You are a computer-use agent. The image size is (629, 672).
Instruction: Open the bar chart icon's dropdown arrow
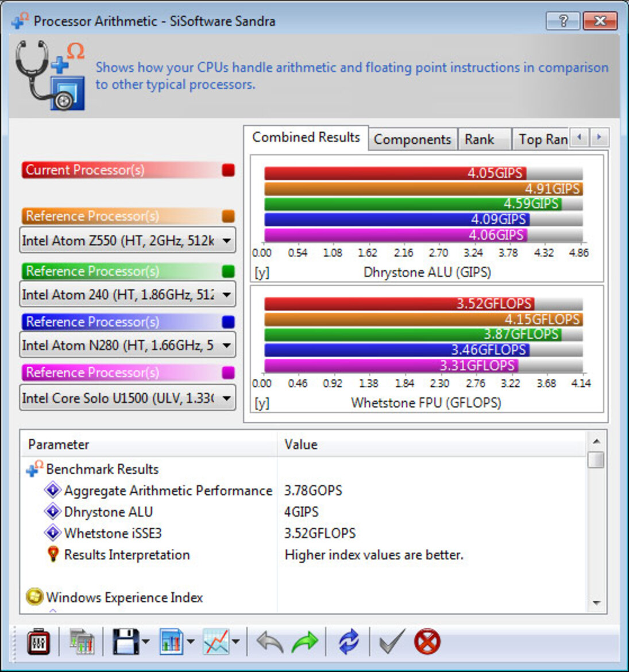(191, 642)
